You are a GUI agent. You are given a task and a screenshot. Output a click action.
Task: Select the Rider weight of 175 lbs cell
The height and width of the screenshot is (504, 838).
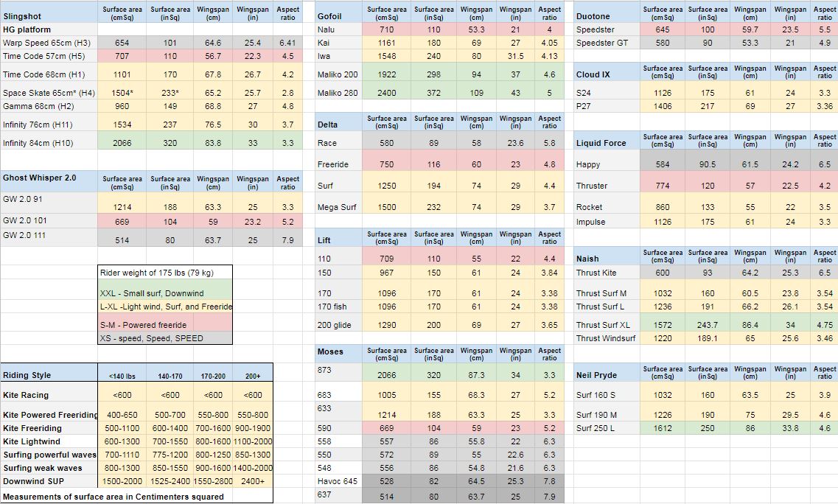(x=165, y=273)
